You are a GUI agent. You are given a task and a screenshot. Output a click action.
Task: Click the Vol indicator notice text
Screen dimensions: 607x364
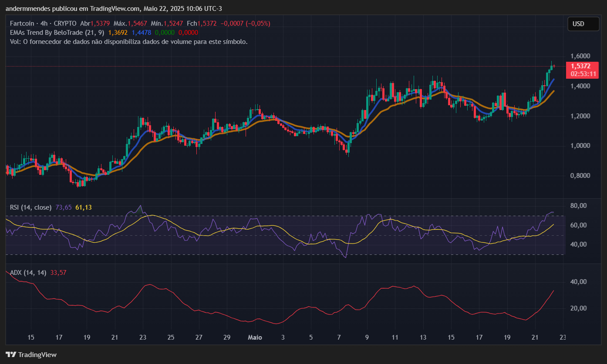(129, 42)
